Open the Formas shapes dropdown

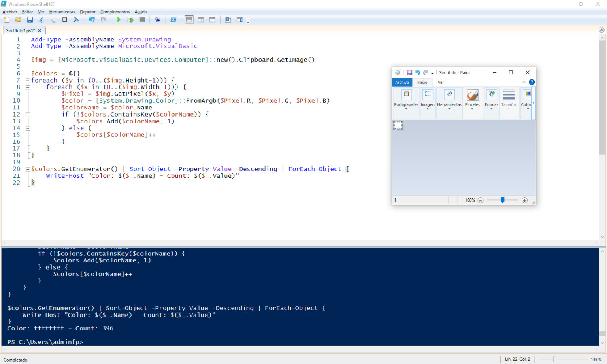click(x=491, y=99)
